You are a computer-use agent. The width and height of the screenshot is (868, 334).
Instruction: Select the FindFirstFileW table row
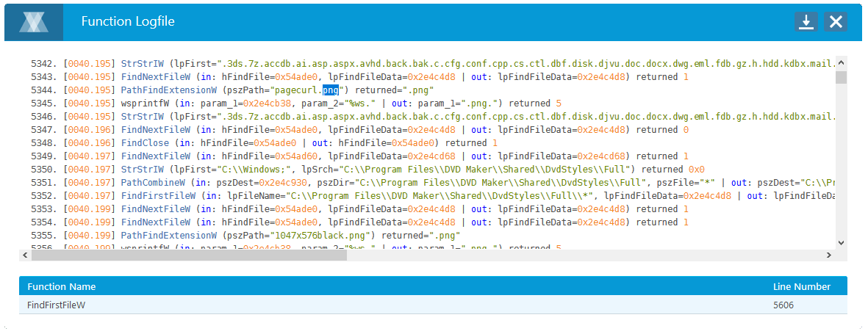[x=433, y=305]
